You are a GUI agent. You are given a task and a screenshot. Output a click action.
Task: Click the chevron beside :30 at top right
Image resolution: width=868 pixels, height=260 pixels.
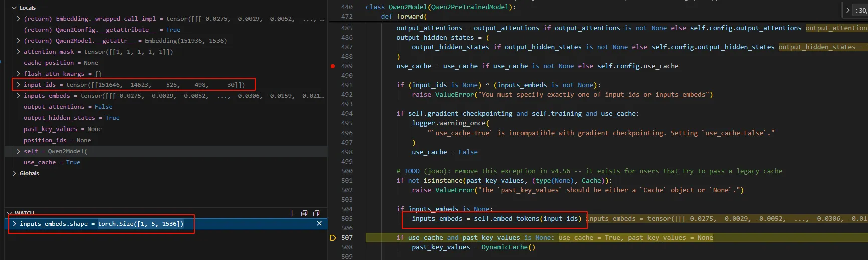[848, 10]
